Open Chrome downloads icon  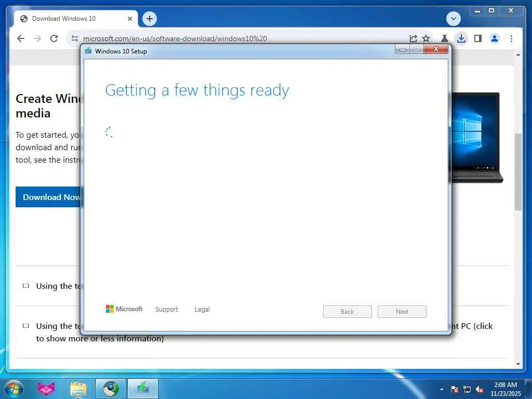461,38
